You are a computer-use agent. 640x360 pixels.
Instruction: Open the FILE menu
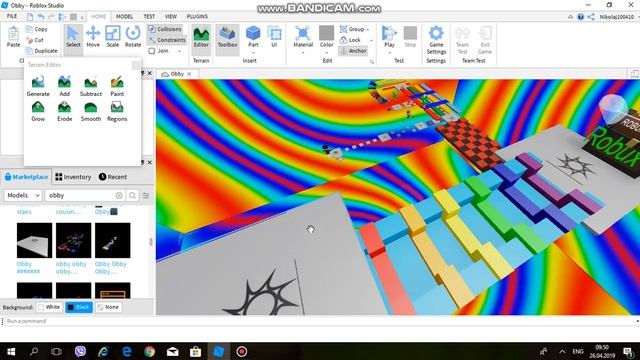(x=12, y=16)
